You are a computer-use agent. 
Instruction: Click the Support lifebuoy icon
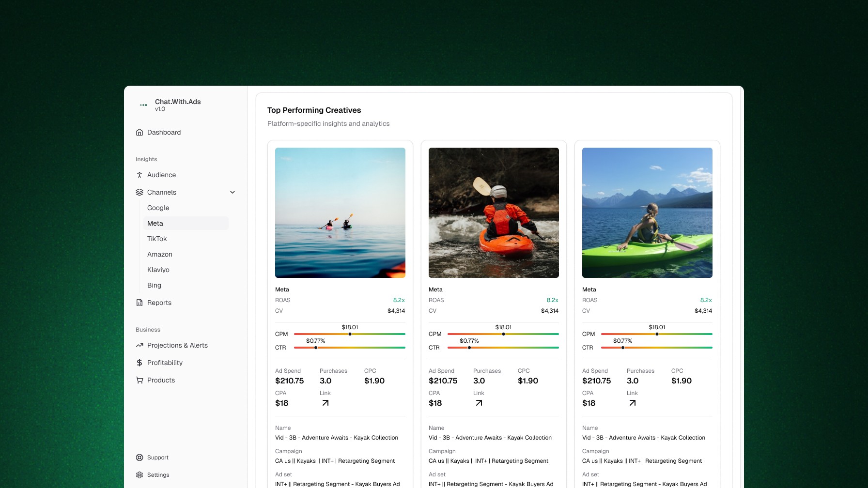point(139,457)
